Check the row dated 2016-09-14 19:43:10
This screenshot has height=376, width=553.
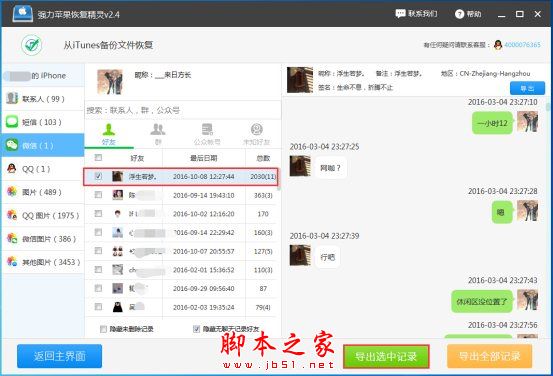click(x=98, y=195)
